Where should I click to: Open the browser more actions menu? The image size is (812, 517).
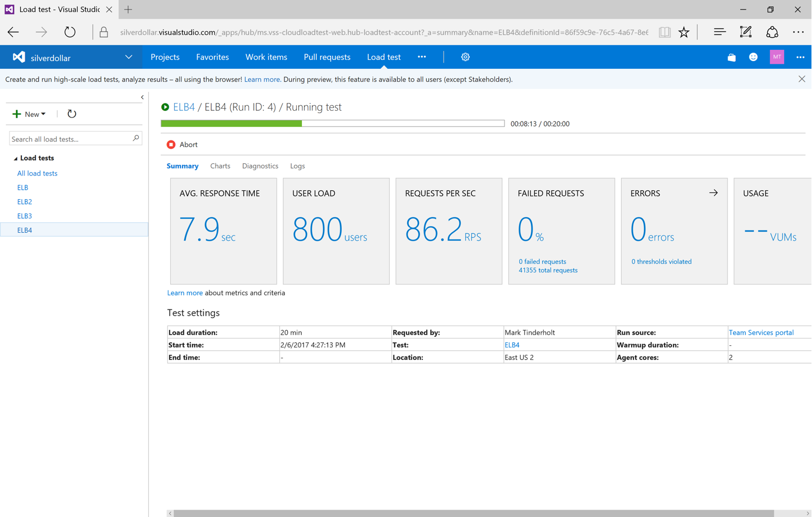pos(799,32)
